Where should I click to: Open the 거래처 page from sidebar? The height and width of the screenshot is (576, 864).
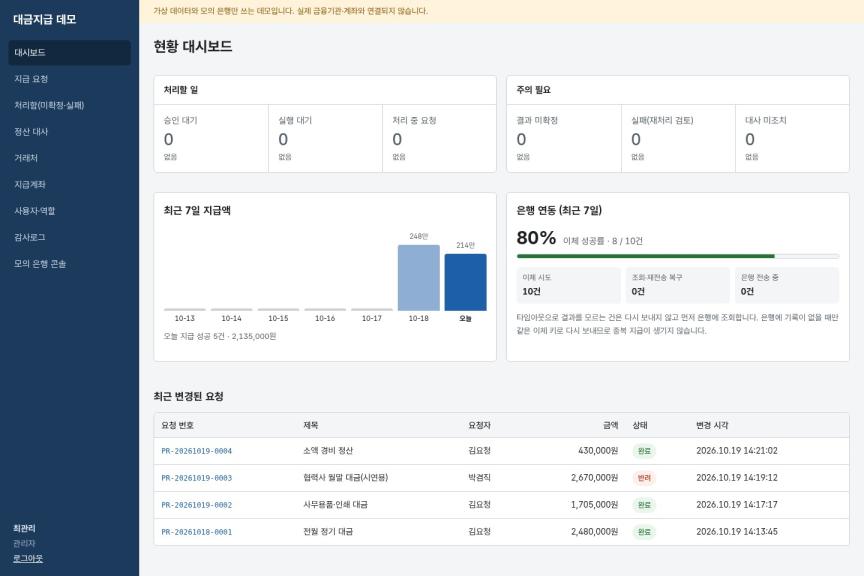pos(69,158)
